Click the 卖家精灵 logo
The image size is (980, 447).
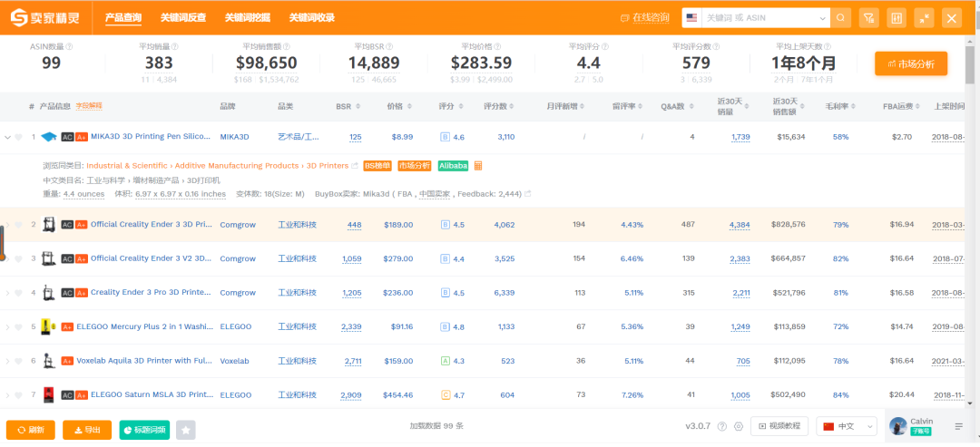click(45, 18)
